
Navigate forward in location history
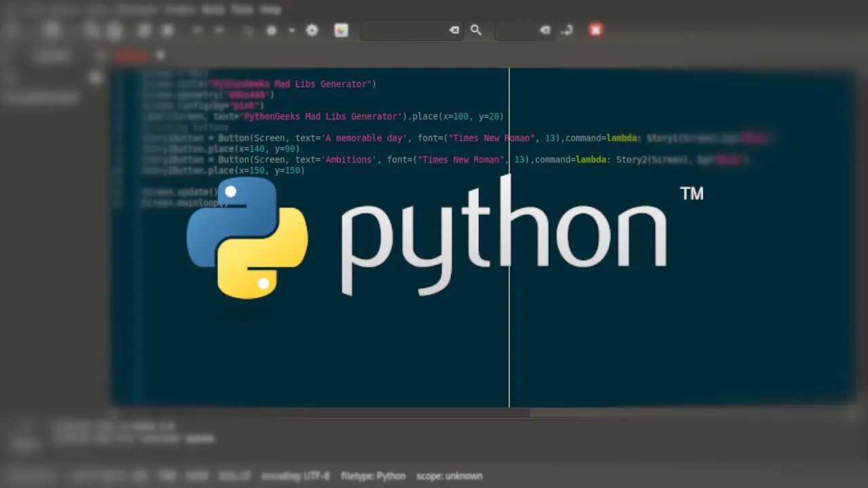(x=218, y=30)
